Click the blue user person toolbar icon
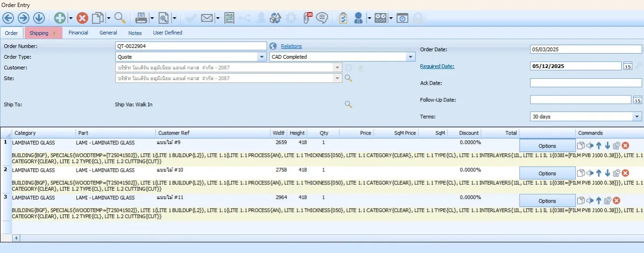 pos(358,18)
